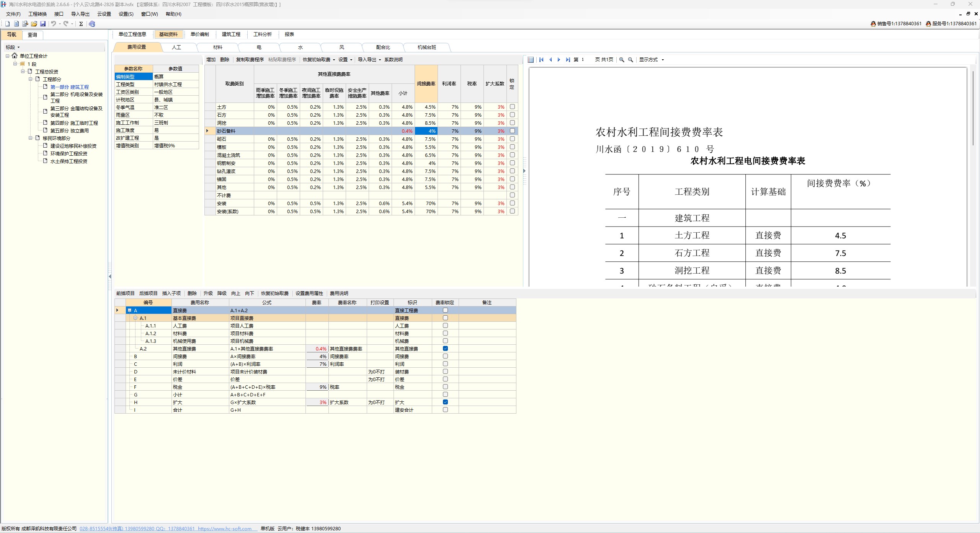Screen dimensions: 980x533
Task: Create new file with blank page icon
Action: pos(7,24)
